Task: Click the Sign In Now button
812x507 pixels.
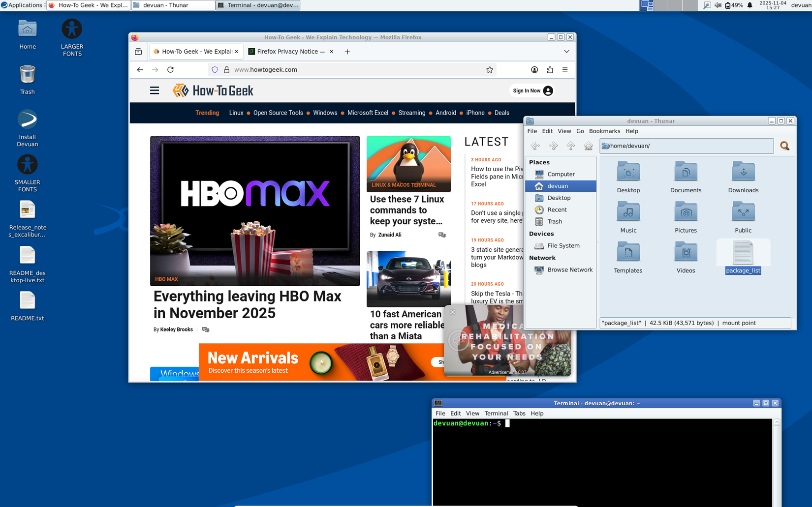Action: [531, 90]
